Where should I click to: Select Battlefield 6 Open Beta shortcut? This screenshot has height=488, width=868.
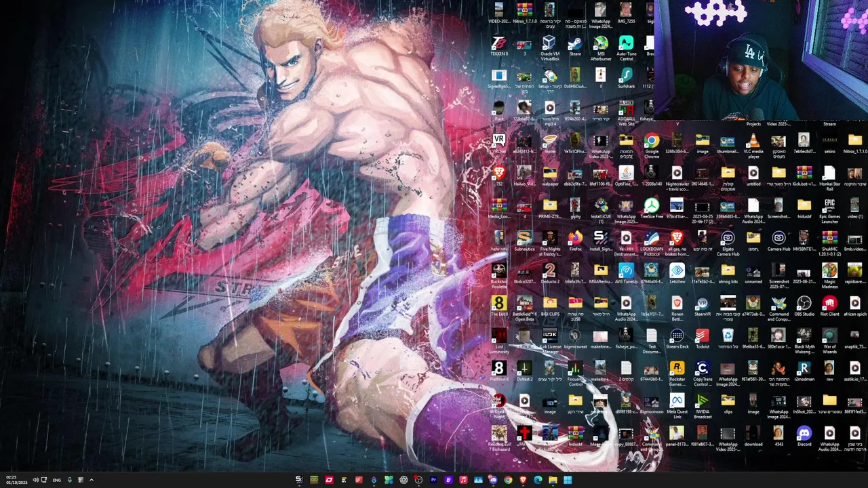pos(524,308)
